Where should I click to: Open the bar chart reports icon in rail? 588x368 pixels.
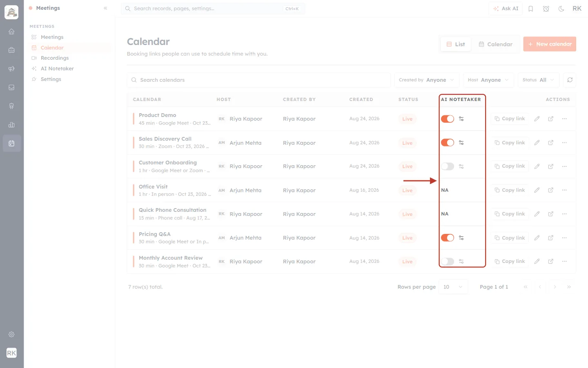[11, 125]
